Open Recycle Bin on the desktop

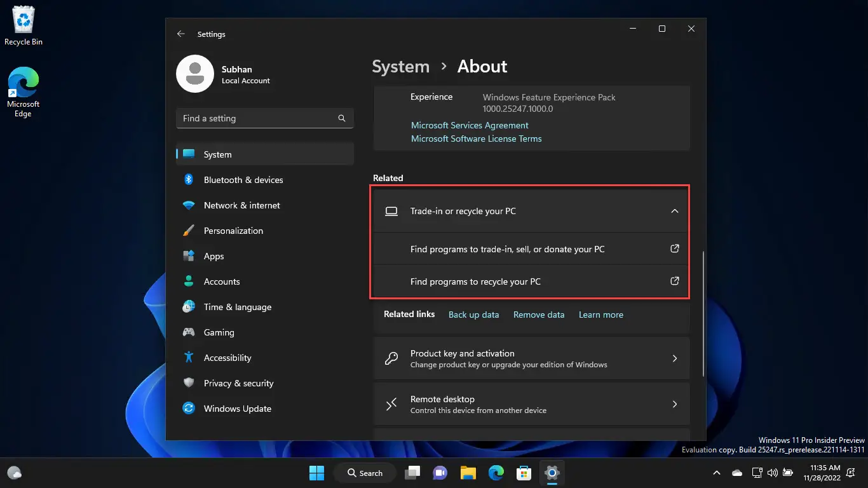pos(24,26)
